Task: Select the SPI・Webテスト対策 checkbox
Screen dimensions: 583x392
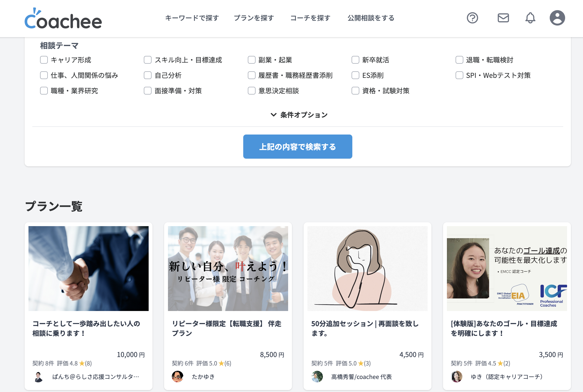Action: click(459, 75)
